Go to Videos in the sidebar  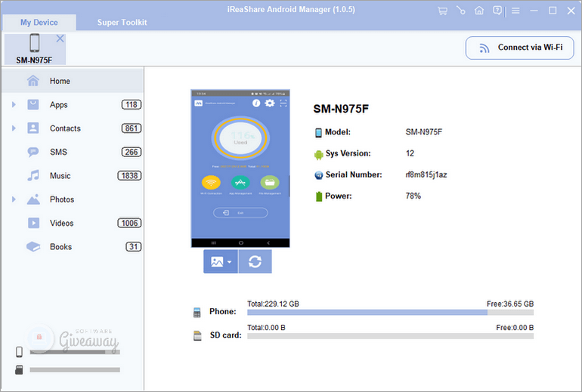pyautogui.click(x=61, y=223)
